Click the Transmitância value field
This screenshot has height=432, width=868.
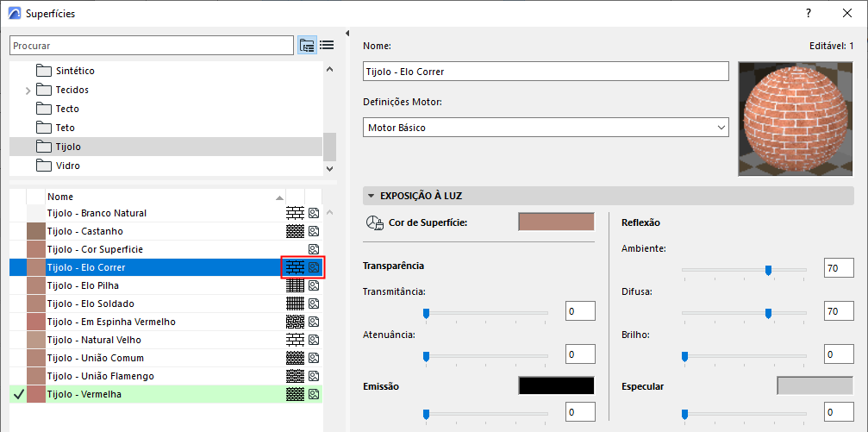580,311
